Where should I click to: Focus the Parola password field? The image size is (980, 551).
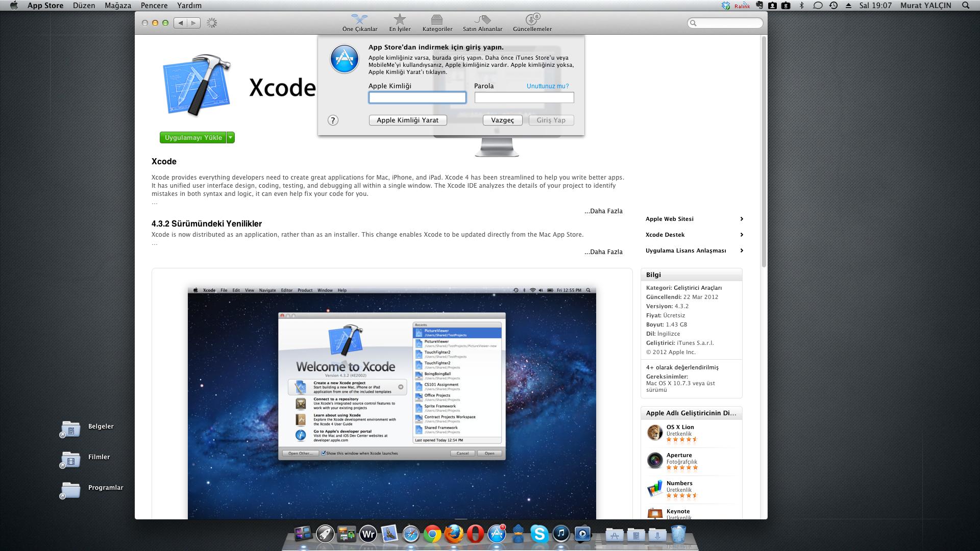524,97
